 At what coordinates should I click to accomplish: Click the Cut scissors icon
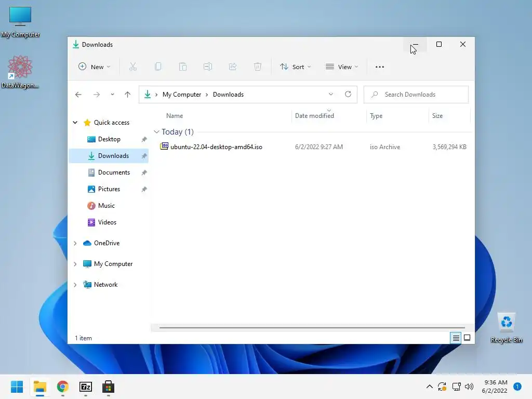tap(133, 67)
